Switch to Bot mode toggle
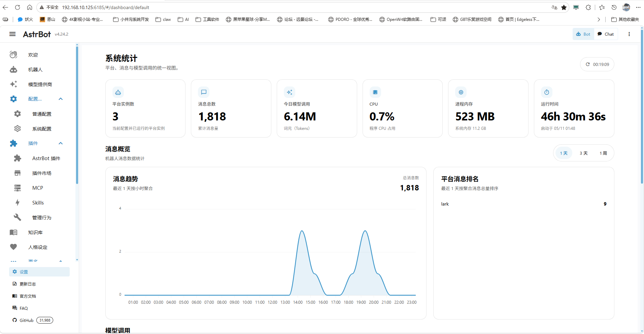The width and height of the screenshot is (644, 334). (x=583, y=34)
